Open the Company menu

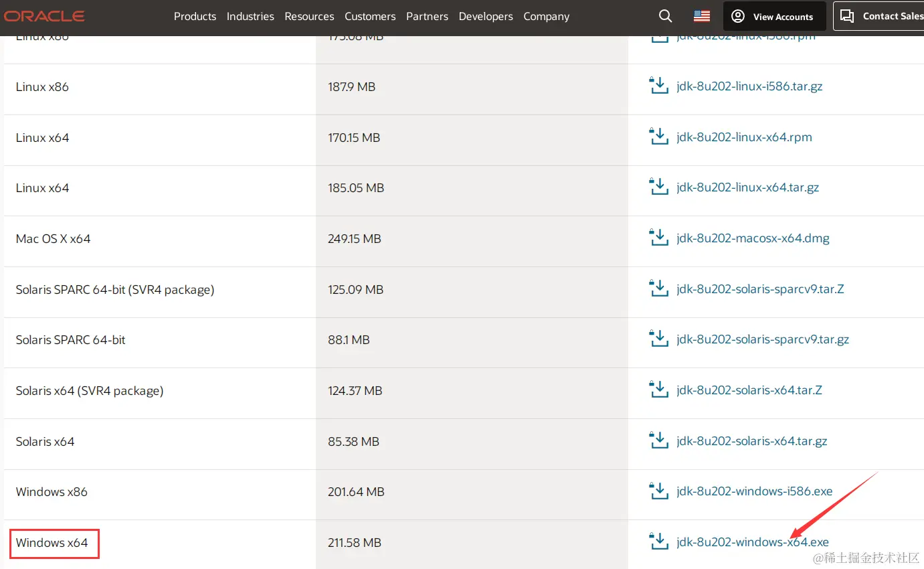[546, 16]
